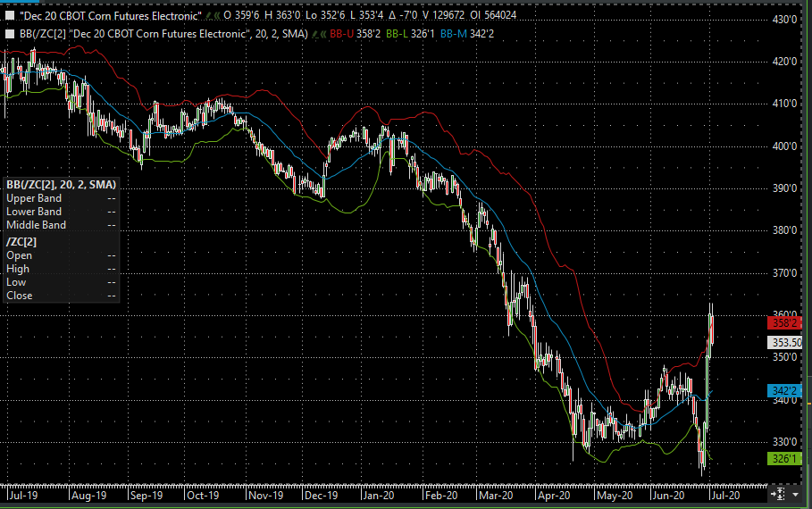Click the Jul-20 label on the time axis

726,496
